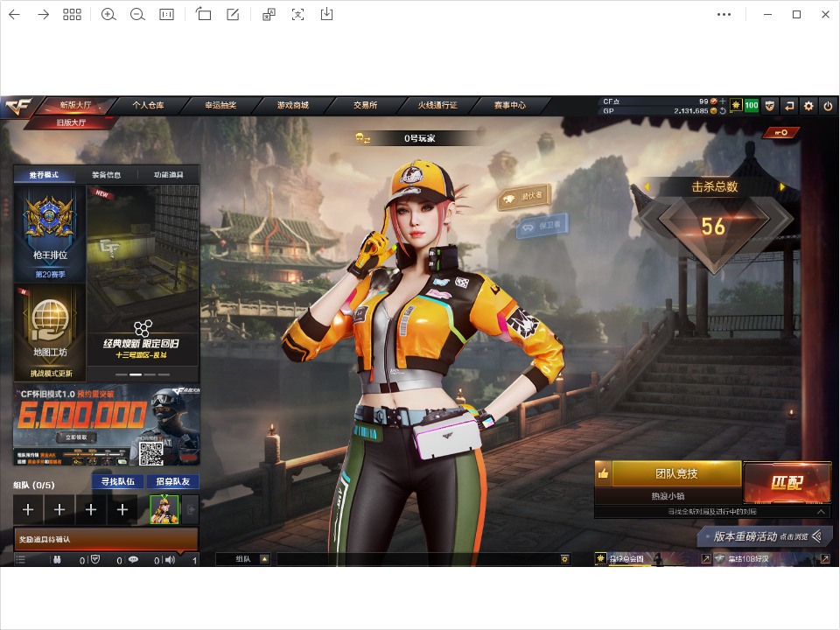
Task: Open 幸运抽奖 menu
Action: (220, 105)
